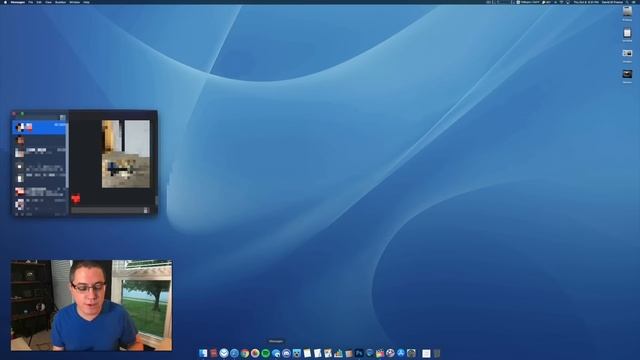Open Finder from the Dock
The width and height of the screenshot is (640, 360).
(203, 353)
